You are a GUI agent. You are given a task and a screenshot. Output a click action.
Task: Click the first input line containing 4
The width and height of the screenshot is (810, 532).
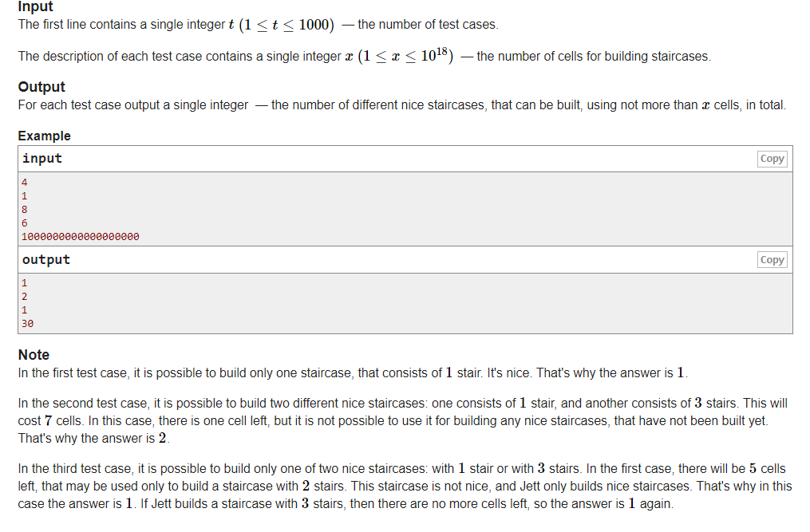coord(24,183)
